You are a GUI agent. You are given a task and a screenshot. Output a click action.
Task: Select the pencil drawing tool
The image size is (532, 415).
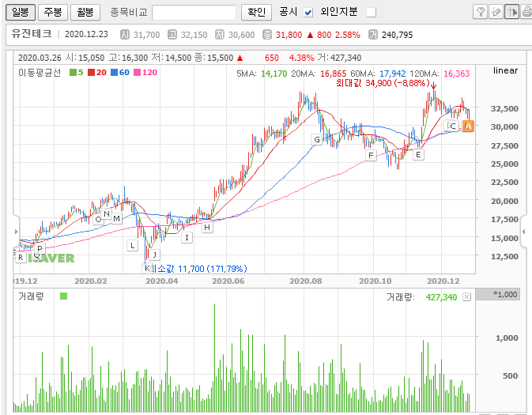[x=496, y=12]
